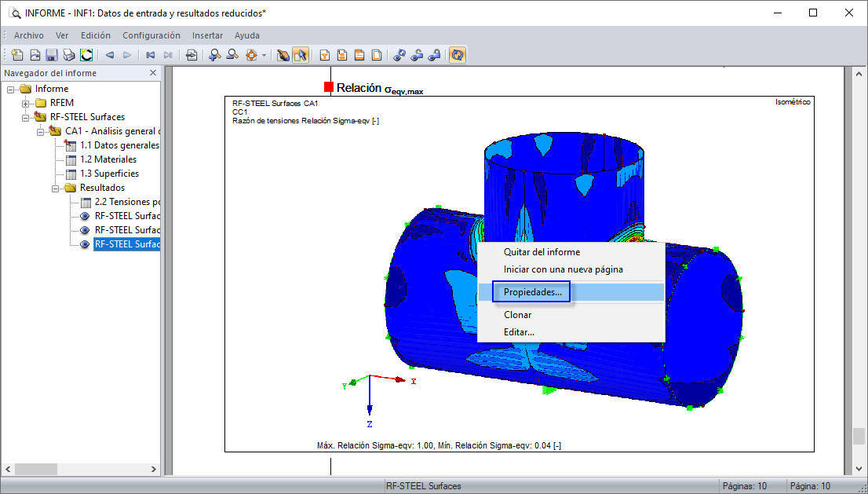Select the RFEM folder in navigator

pos(61,103)
